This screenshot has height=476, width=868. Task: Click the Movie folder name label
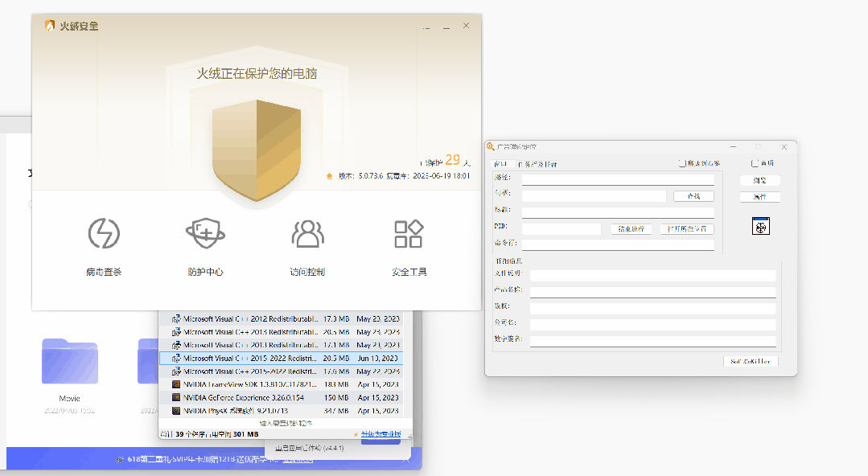tap(70, 399)
